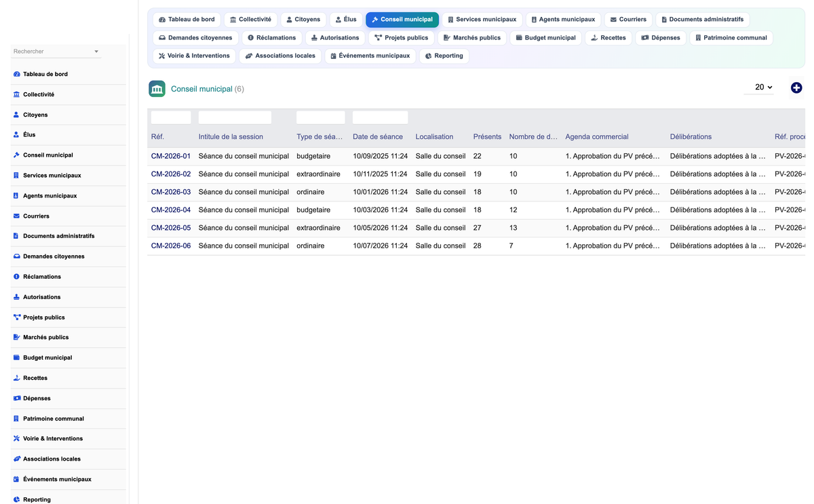This screenshot has width=814, height=504.
Task: Switch to the Collectivité top tab
Action: pos(250,20)
